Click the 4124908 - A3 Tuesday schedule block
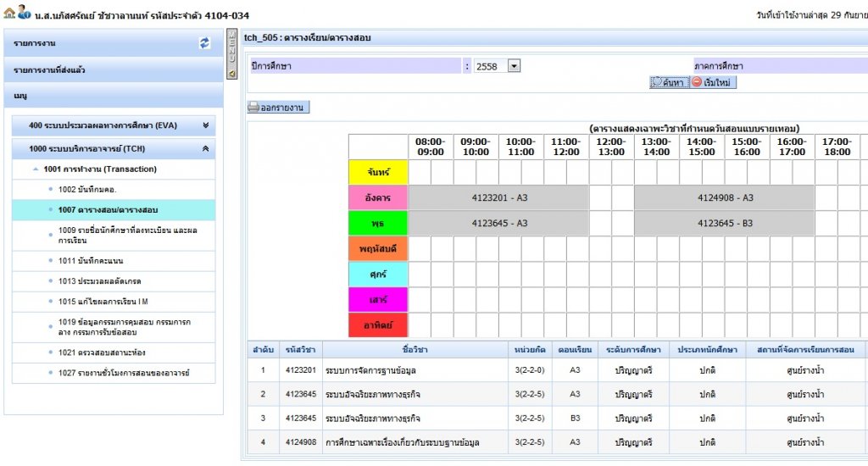Screen dimensions: 868x466 coord(725,197)
